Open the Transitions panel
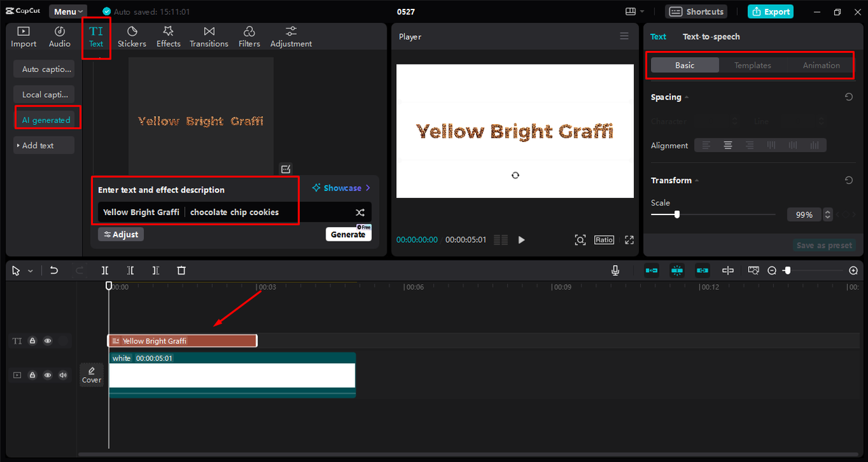This screenshot has width=868, height=462. [209, 37]
